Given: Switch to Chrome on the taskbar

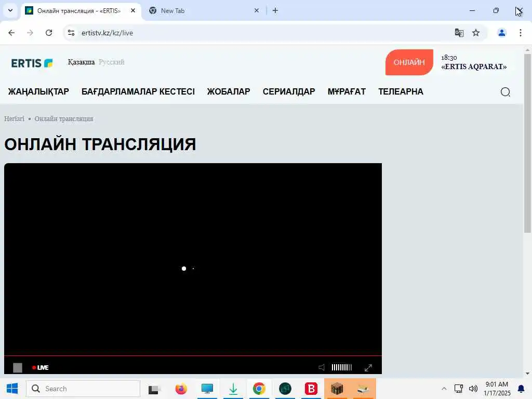Looking at the screenshot, I should (x=259, y=389).
